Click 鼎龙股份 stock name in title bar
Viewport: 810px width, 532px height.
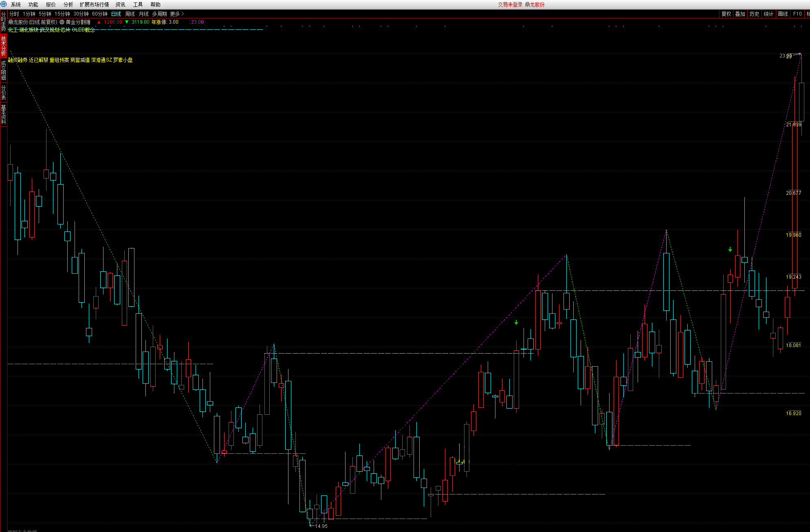click(535, 4)
